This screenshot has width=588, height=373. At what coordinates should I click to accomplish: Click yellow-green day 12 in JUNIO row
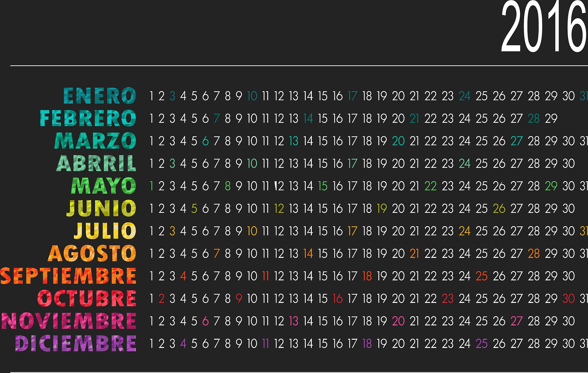click(x=279, y=209)
